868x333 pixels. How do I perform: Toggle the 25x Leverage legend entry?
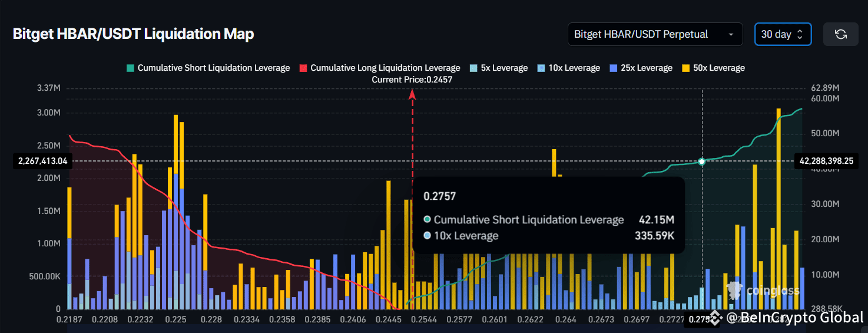(x=640, y=68)
